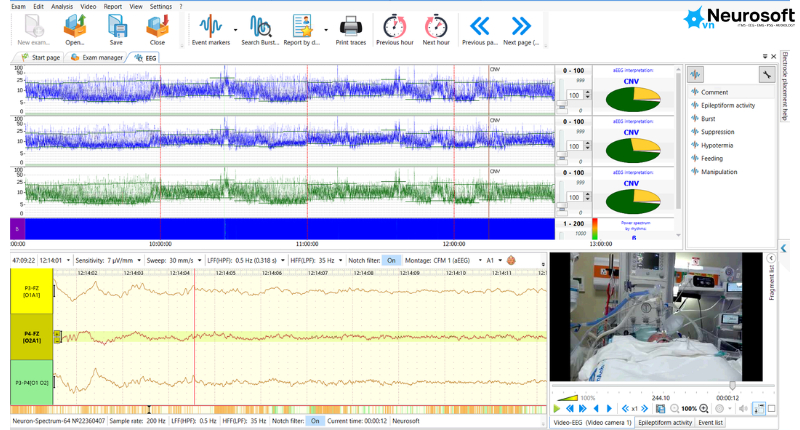
Task: Open Report by d... icon
Action: (302, 30)
